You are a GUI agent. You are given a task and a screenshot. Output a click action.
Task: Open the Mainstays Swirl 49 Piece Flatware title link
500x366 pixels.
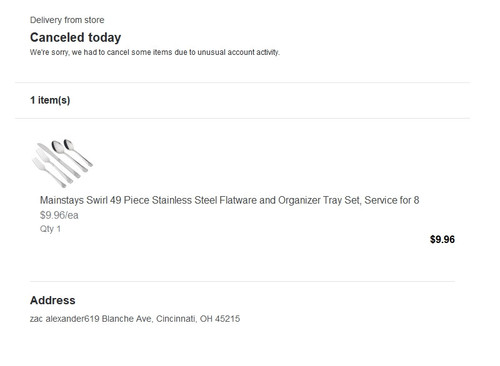[229, 200]
